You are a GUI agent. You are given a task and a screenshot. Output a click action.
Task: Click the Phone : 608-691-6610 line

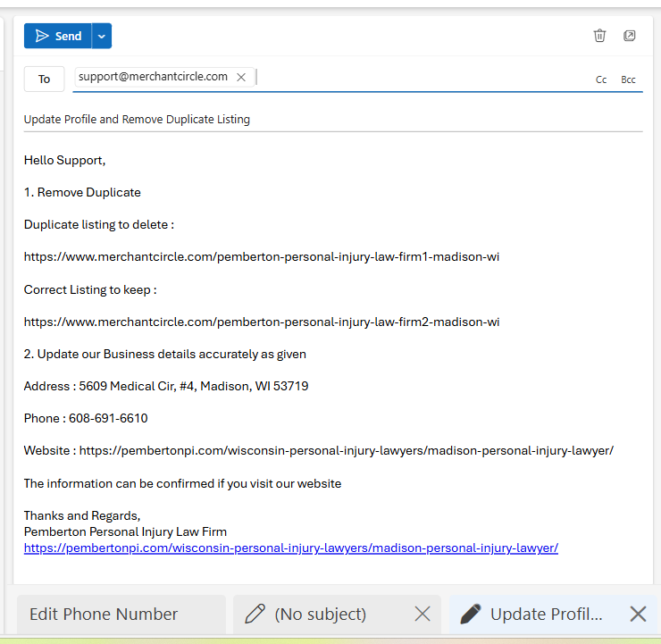(86, 418)
